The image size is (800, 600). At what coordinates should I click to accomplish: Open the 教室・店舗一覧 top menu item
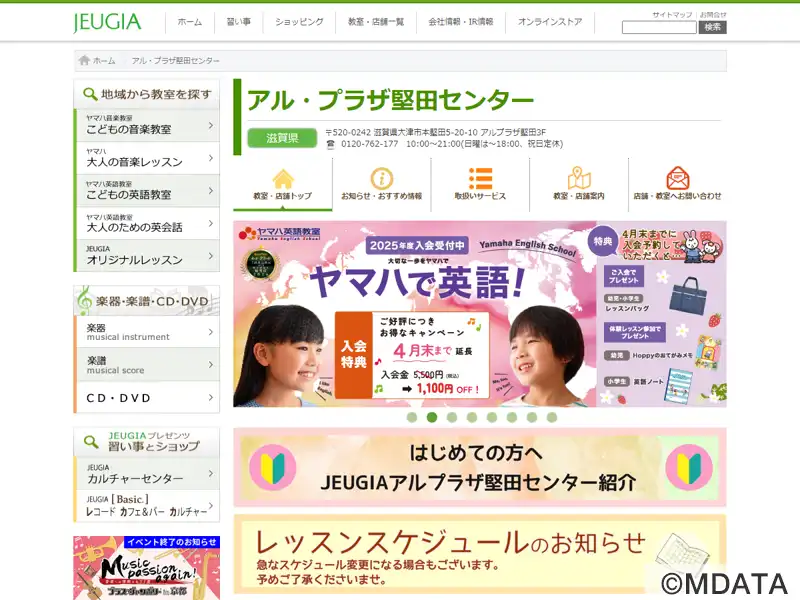click(376, 22)
